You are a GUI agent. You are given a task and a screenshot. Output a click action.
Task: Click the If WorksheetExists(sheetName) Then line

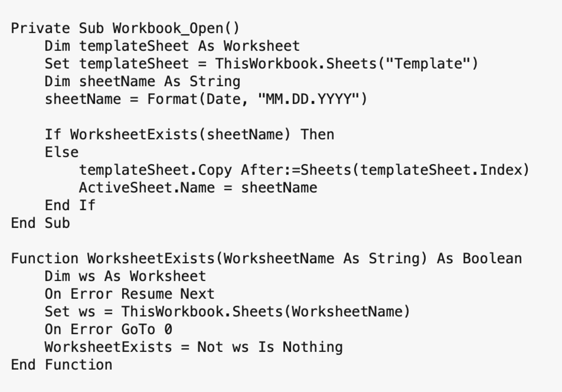point(189,134)
